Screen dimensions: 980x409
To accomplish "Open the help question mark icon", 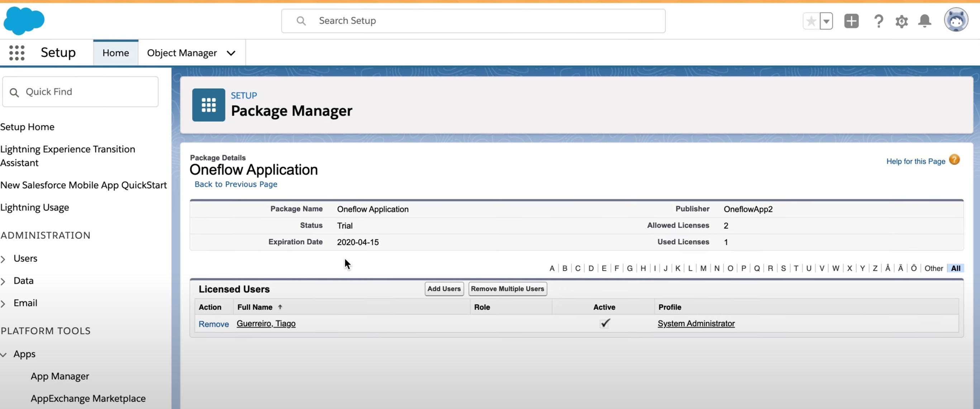I will [878, 21].
